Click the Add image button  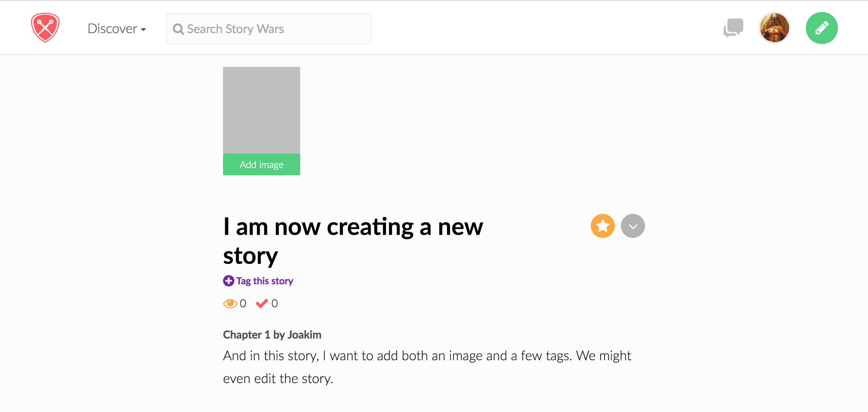262,165
